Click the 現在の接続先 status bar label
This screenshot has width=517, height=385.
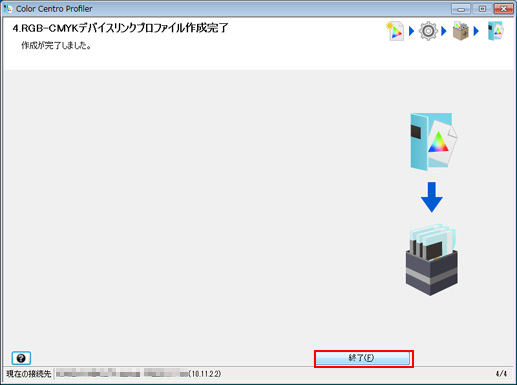click(x=29, y=374)
